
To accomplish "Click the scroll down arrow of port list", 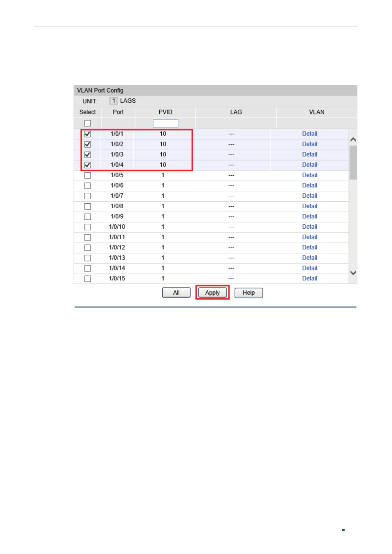I will [x=353, y=273].
